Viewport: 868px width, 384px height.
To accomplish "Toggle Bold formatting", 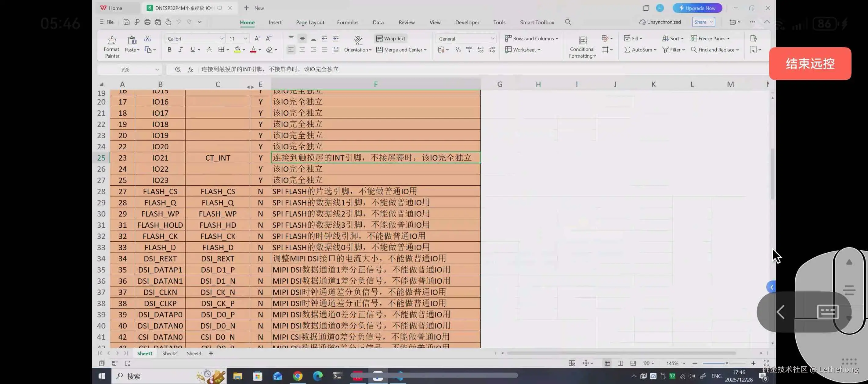I will (x=169, y=50).
